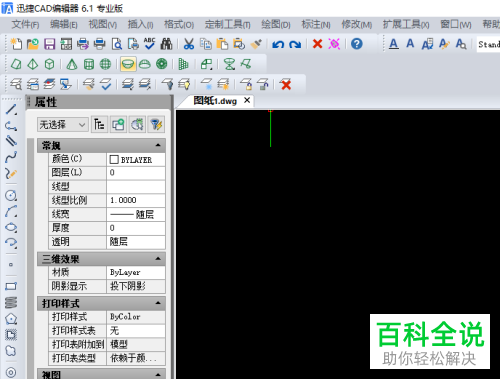The width and height of the screenshot is (500, 379).
Task: Select the Circle draw tool
Action: pyautogui.click(x=11, y=195)
